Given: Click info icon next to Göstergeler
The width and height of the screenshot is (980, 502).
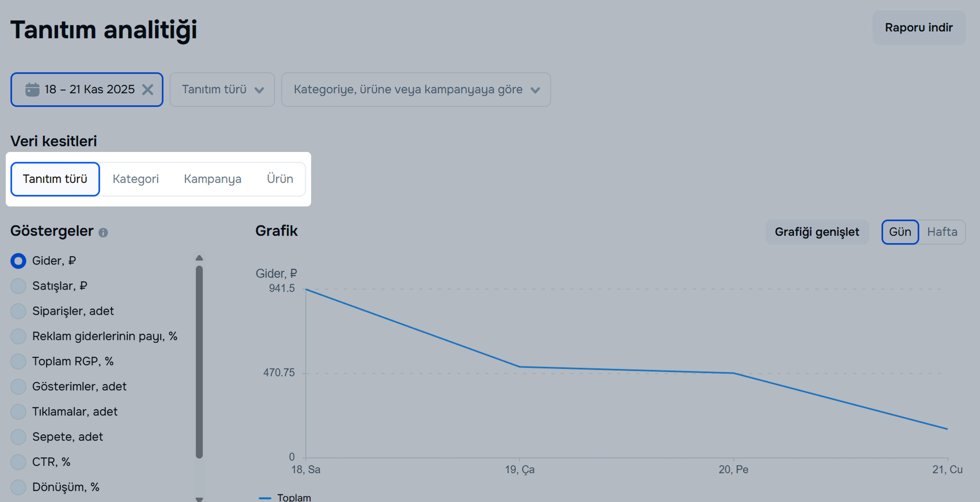Looking at the screenshot, I should pos(103,232).
